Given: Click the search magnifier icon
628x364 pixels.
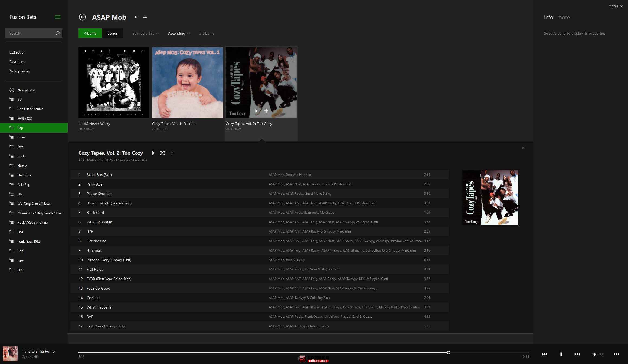Looking at the screenshot, I should pos(57,33).
